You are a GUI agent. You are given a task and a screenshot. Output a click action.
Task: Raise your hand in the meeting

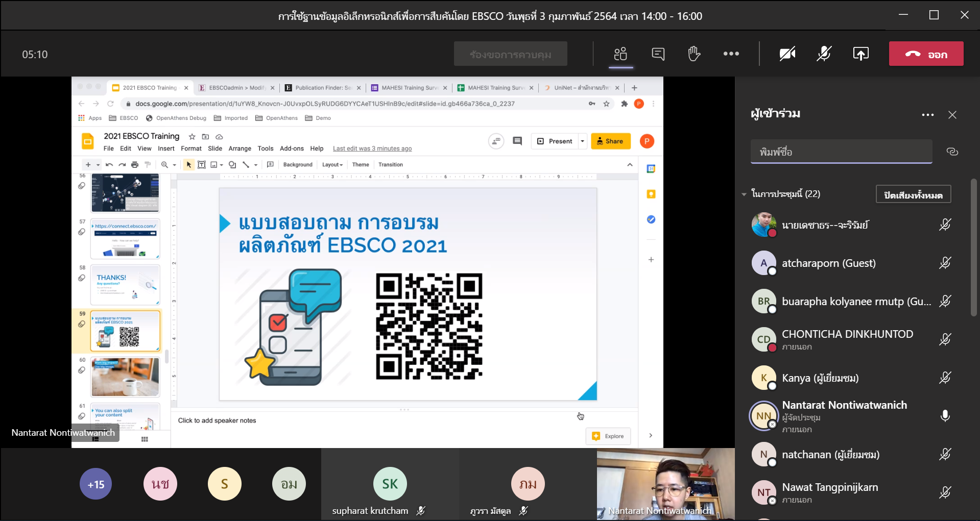click(694, 54)
